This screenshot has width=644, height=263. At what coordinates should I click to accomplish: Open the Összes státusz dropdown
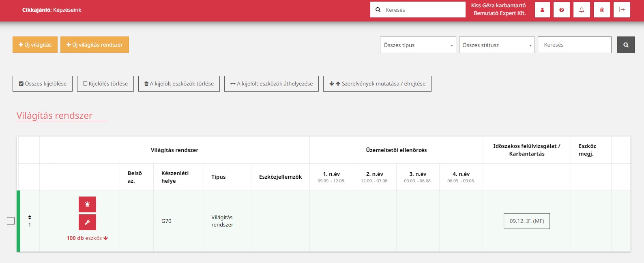tap(497, 45)
